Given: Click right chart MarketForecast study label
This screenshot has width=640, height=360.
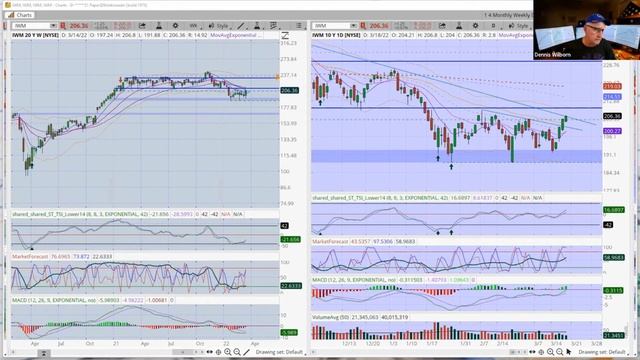Looking at the screenshot, I should click(x=330, y=242).
